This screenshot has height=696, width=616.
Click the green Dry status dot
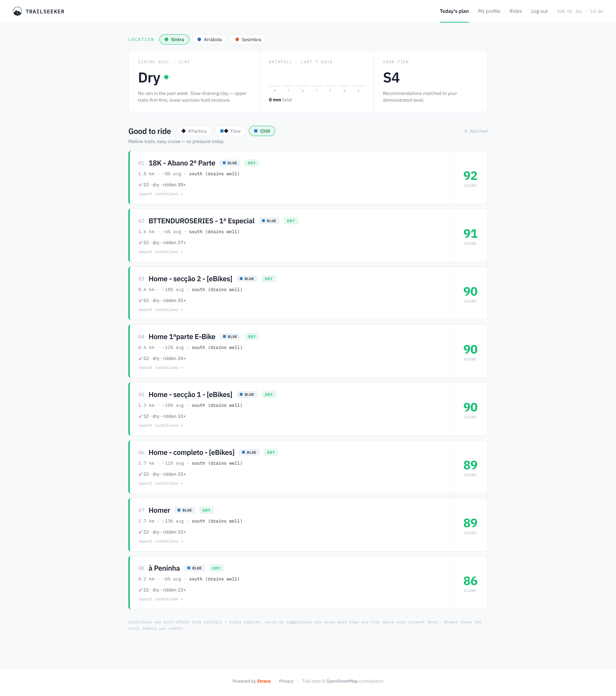pyautogui.click(x=166, y=77)
